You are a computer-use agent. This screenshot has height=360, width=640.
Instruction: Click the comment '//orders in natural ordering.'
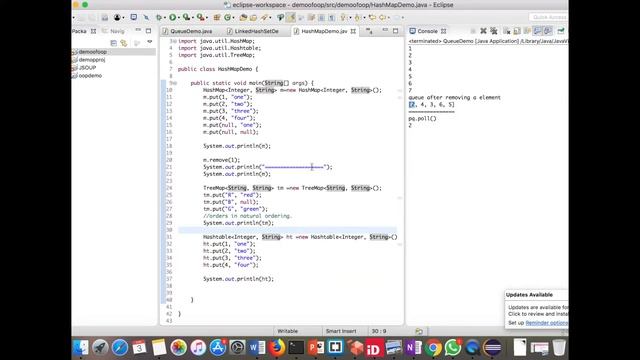[x=247, y=216]
